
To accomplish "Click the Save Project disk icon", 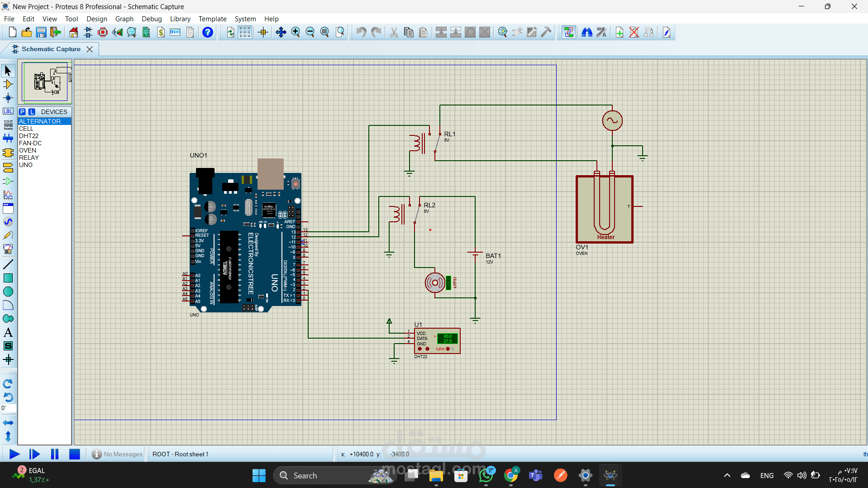I will [x=41, y=32].
